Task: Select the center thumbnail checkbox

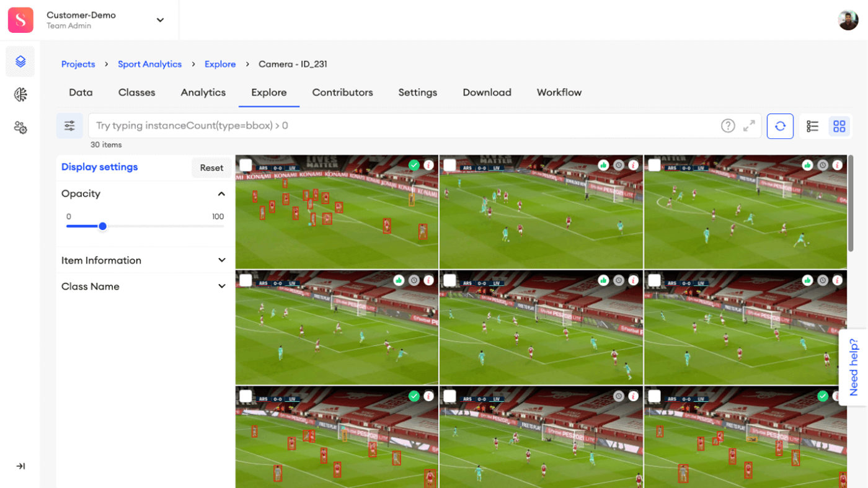Action: [449, 280]
